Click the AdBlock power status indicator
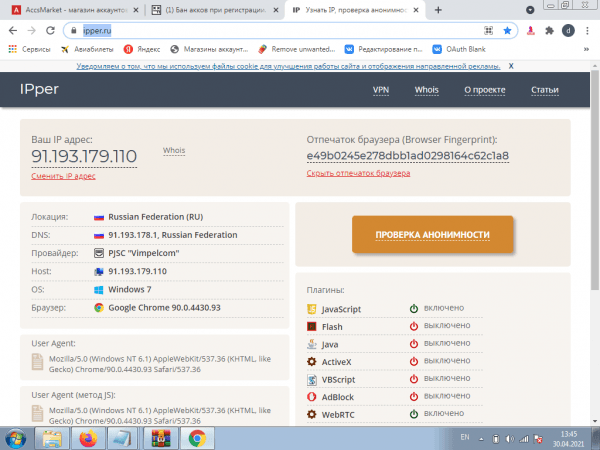Screen dimensions: 600x450 412,396
